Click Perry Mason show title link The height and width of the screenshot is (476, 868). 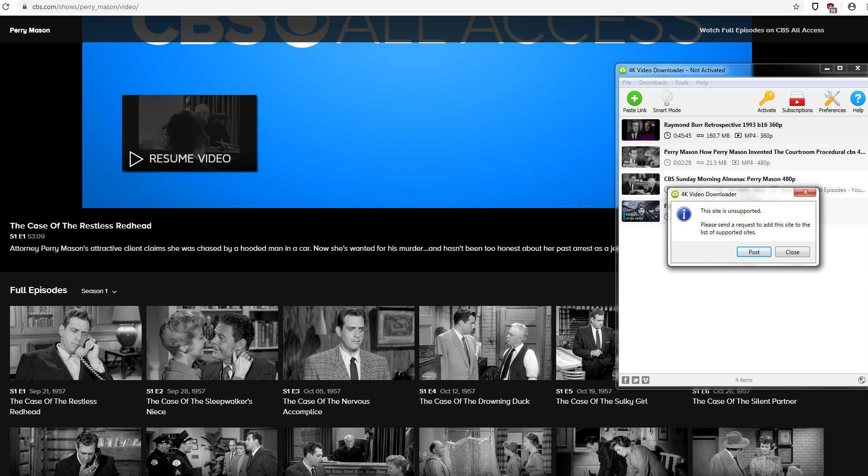pos(30,30)
